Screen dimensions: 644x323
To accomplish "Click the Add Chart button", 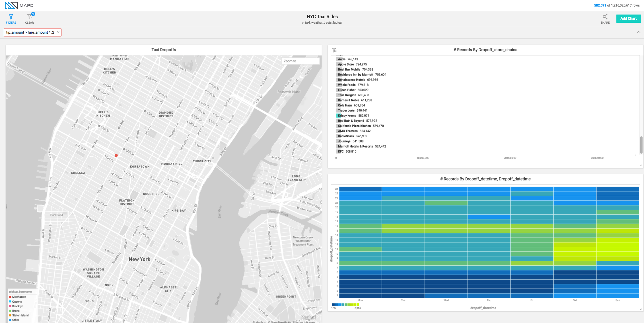I will pos(628,19).
